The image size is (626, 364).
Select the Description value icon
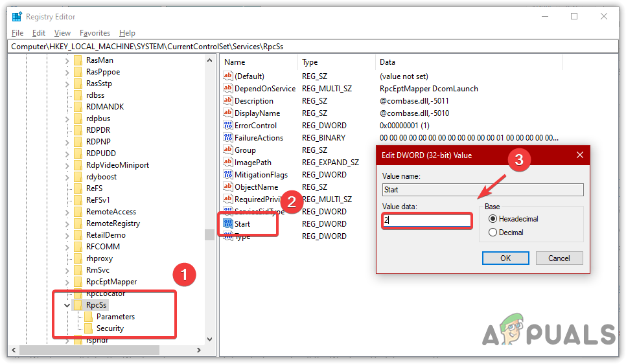click(228, 100)
